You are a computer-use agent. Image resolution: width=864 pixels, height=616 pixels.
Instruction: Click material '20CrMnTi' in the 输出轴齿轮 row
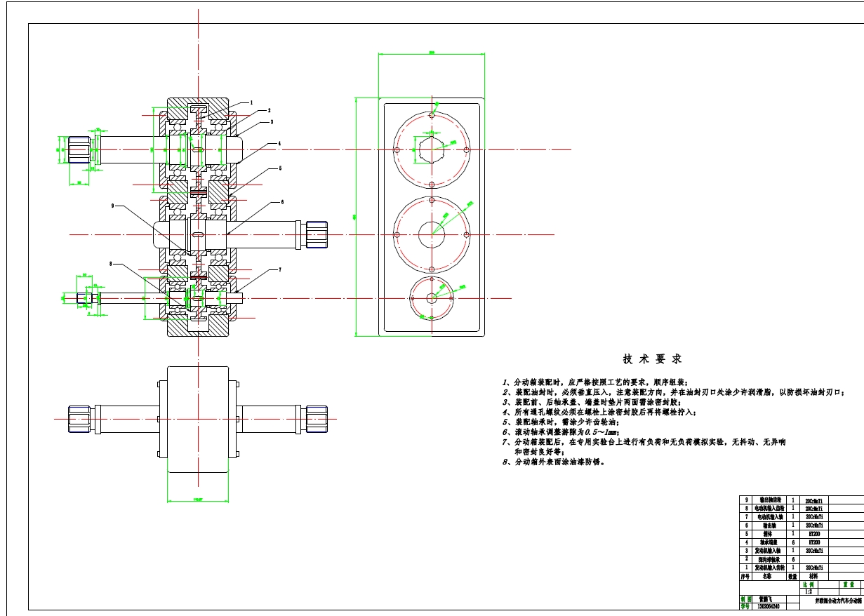[x=814, y=500]
